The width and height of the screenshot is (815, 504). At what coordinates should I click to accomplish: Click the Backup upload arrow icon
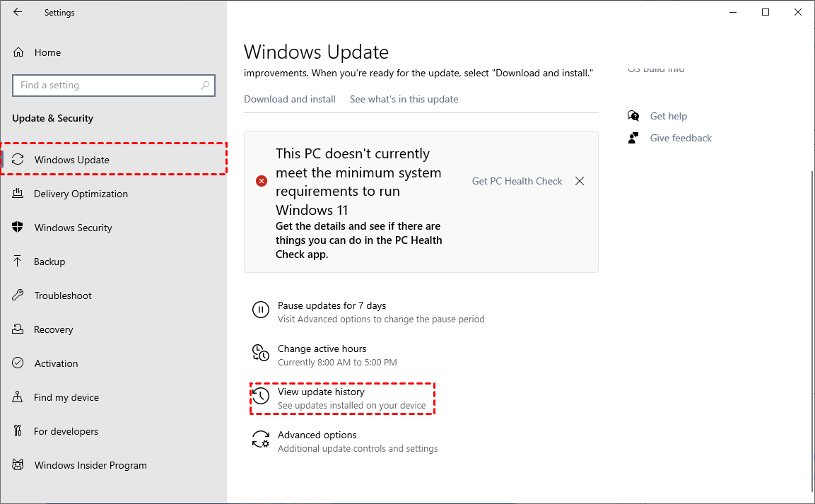click(18, 262)
